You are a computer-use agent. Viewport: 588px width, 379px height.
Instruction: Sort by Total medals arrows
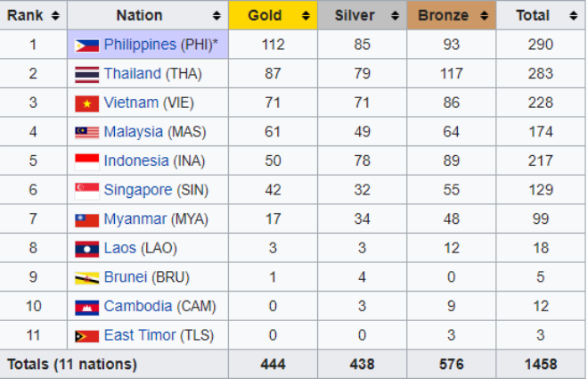click(x=573, y=15)
